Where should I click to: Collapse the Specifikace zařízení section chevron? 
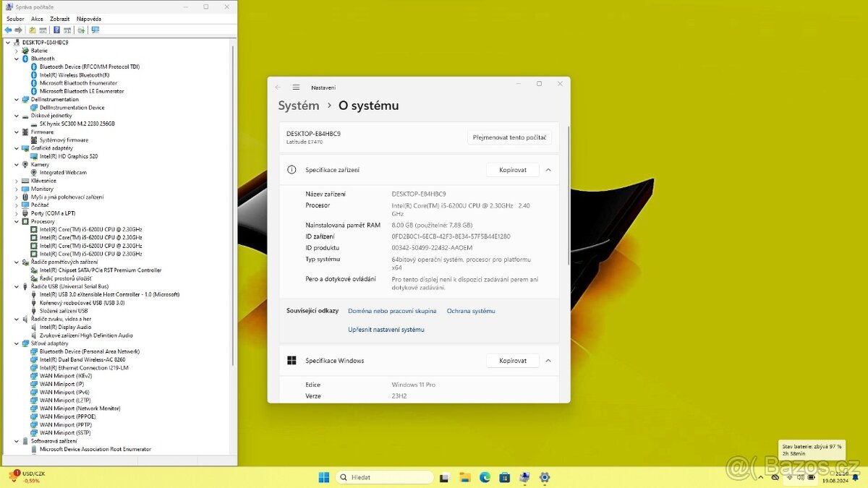pyautogui.click(x=548, y=170)
